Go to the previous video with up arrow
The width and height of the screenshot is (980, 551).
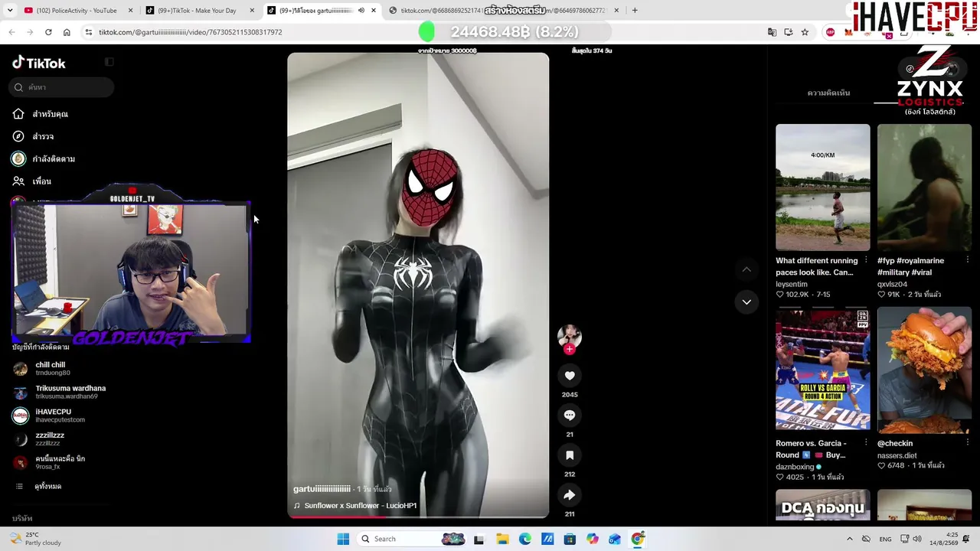[746, 269]
